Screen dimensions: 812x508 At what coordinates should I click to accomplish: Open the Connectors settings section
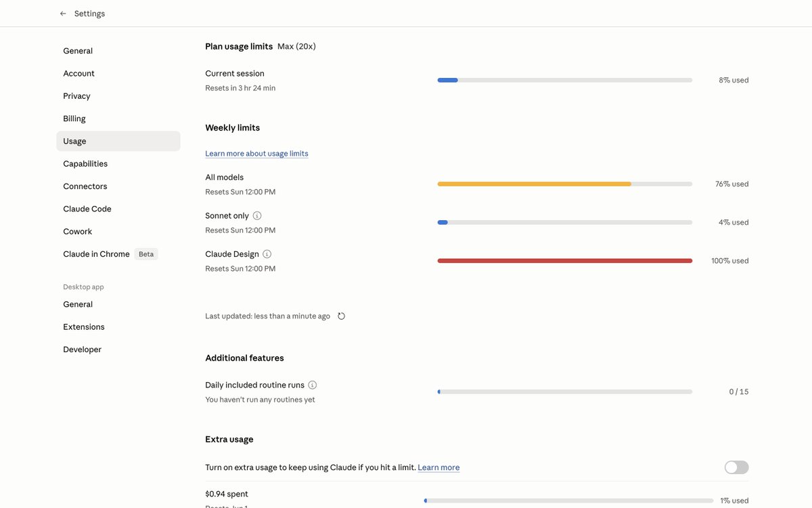point(118,186)
